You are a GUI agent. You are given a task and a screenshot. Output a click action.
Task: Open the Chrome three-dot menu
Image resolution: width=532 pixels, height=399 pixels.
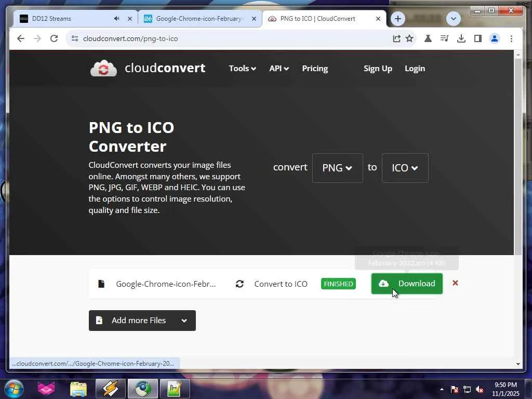(x=511, y=38)
